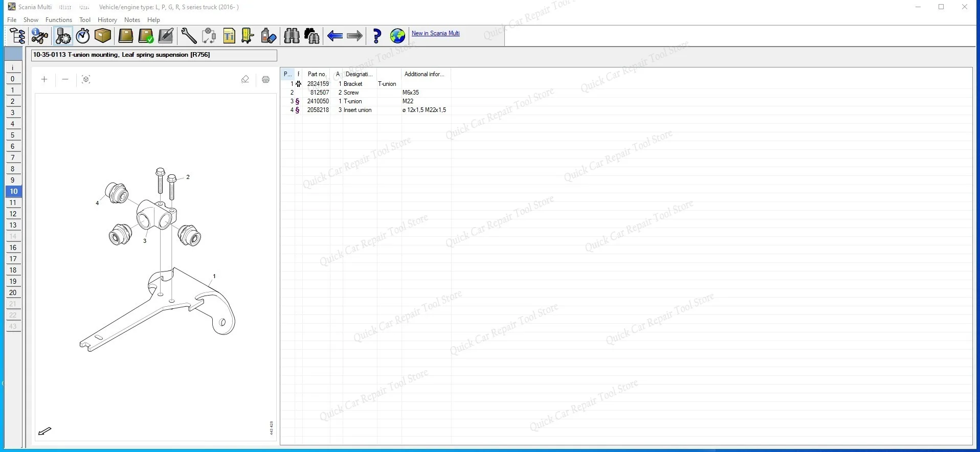Select main group 1 in sidebar
This screenshot has height=452, width=980.
pyautogui.click(x=13, y=90)
